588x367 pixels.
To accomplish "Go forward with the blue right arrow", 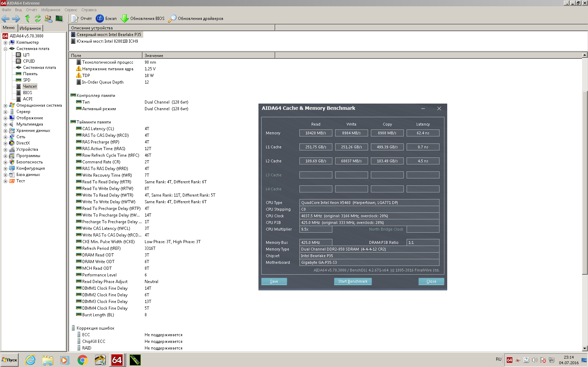I will pos(16,19).
